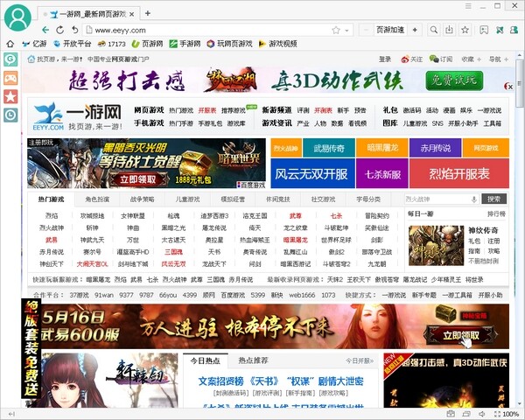Click 开服表 red link under 网页游戏
The width and height of the screenshot is (525, 420).
[x=207, y=110]
